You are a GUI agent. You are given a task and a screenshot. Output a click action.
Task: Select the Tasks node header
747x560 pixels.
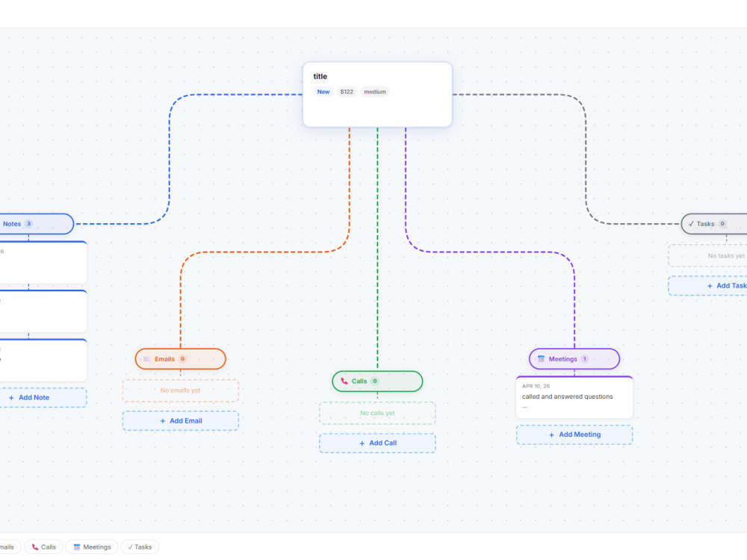point(714,224)
